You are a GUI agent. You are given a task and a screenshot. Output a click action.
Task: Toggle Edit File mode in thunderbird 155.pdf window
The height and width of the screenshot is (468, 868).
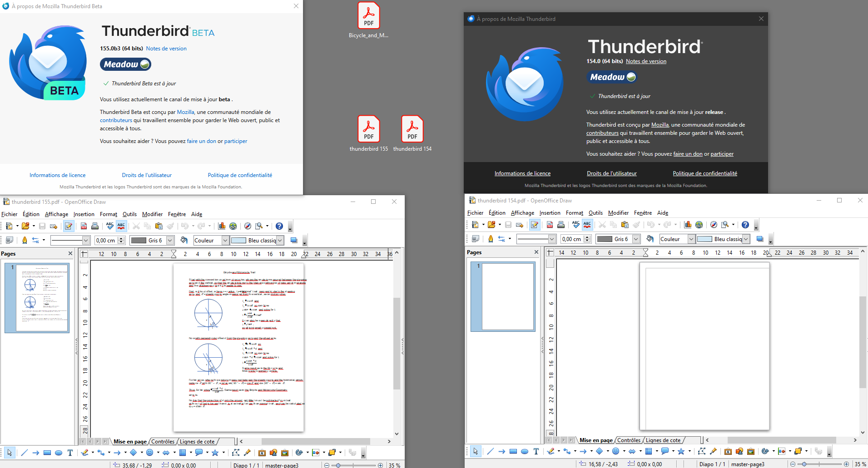click(69, 226)
